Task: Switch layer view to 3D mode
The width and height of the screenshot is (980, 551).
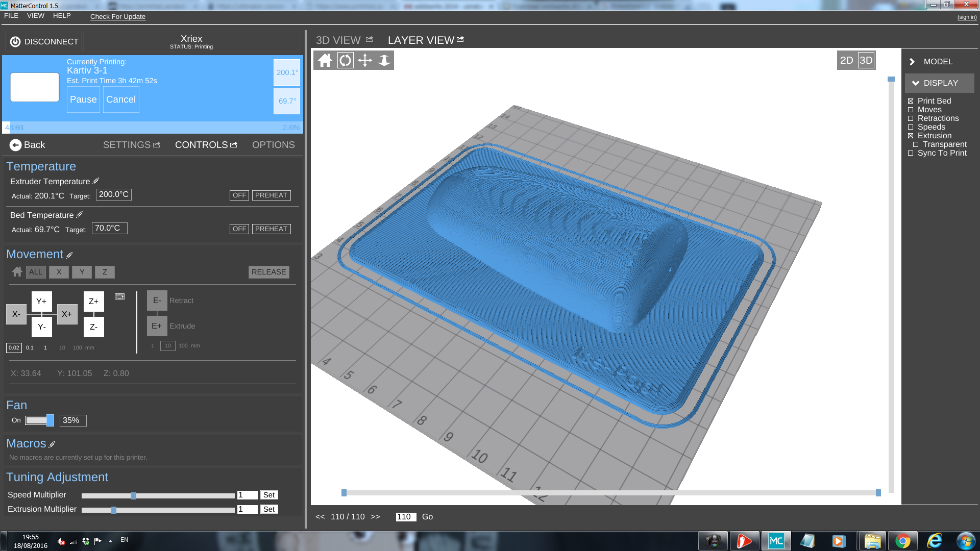Action: pos(866,60)
